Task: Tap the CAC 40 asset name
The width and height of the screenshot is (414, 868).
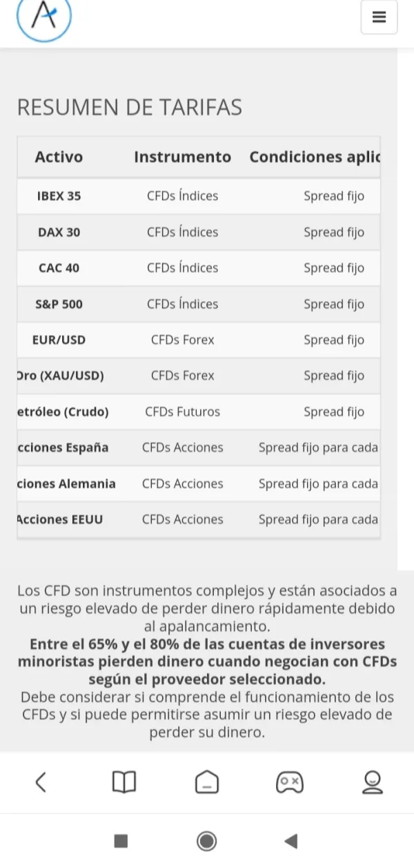Action: [x=59, y=268]
